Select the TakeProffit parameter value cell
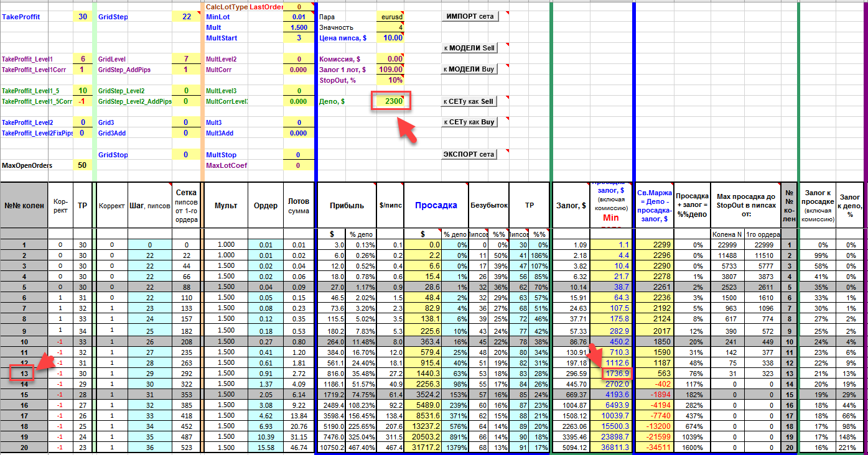This screenshot has height=455, width=868. coord(82,17)
